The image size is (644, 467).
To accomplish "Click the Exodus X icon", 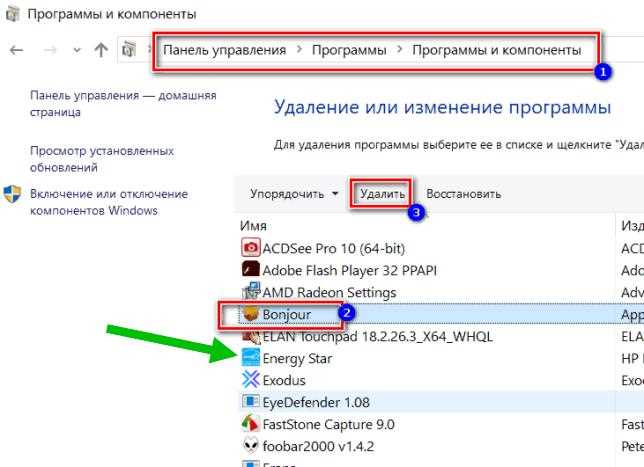I will tap(251, 379).
